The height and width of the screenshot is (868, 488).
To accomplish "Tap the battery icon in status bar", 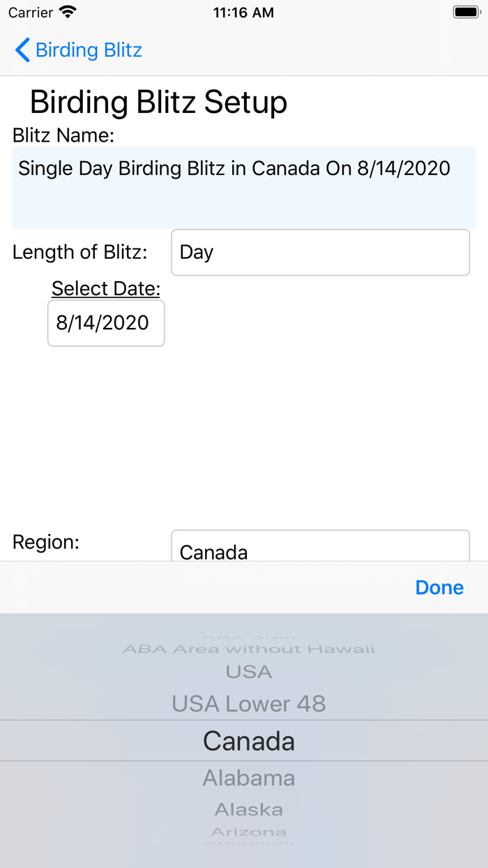I will [466, 13].
